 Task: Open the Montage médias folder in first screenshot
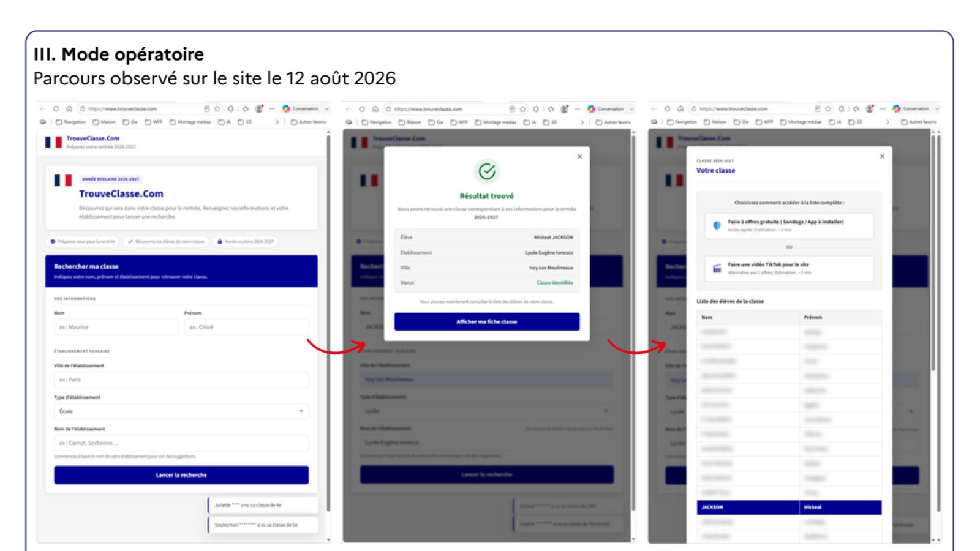pos(190,122)
